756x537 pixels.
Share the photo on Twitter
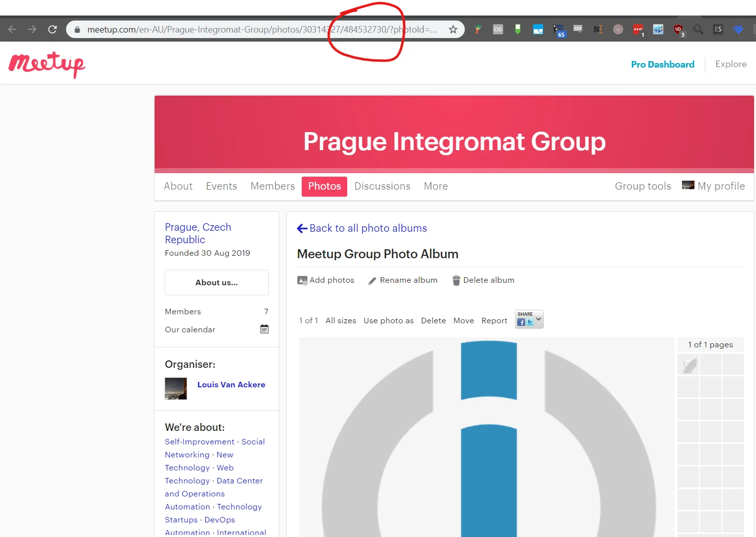tap(530, 322)
